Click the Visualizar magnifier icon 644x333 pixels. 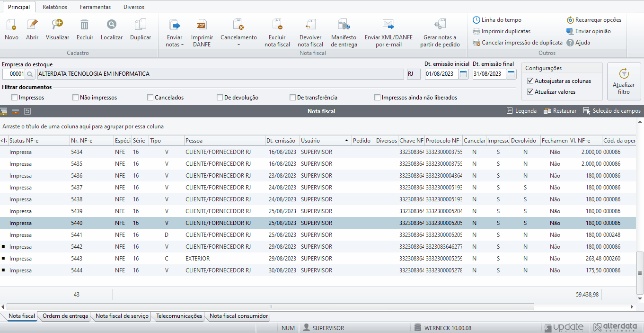click(x=57, y=25)
